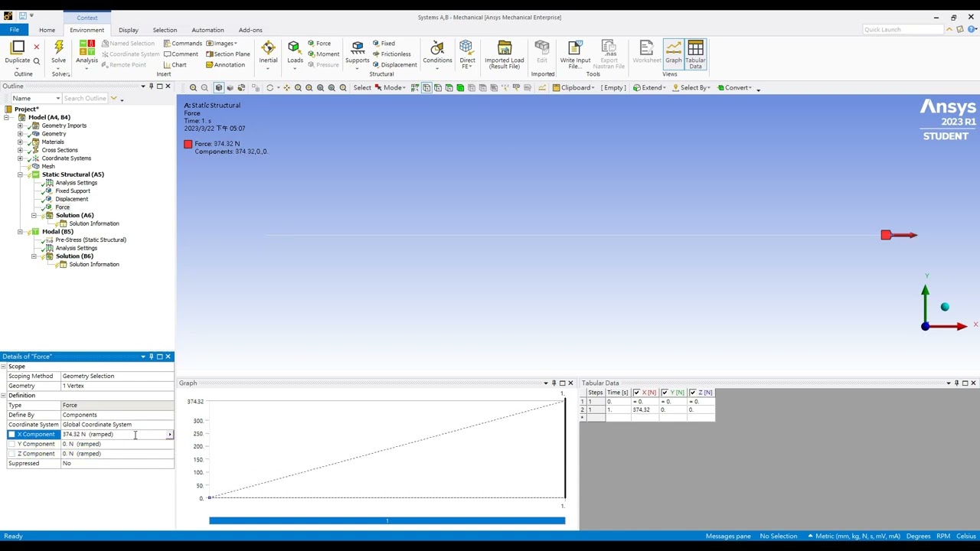The height and width of the screenshot is (551, 980).
Task: Click the Section Plane icon
Action: point(227,54)
